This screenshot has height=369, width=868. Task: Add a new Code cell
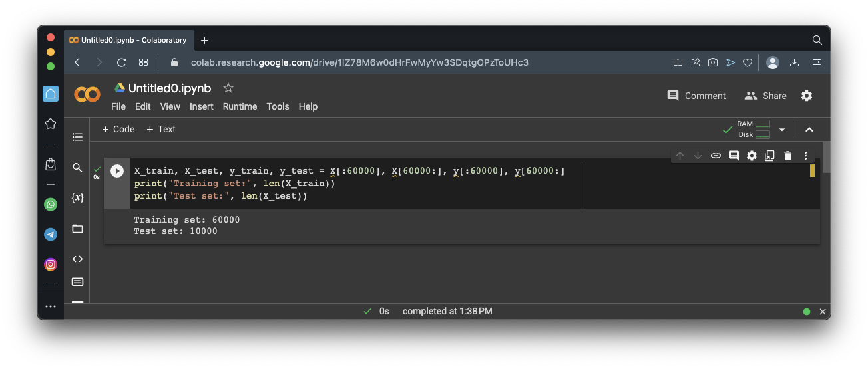(x=118, y=129)
